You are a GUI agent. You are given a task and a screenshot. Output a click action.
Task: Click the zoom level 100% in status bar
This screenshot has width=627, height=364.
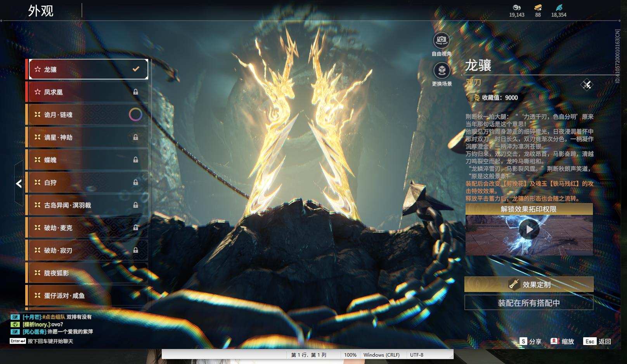point(350,355)
